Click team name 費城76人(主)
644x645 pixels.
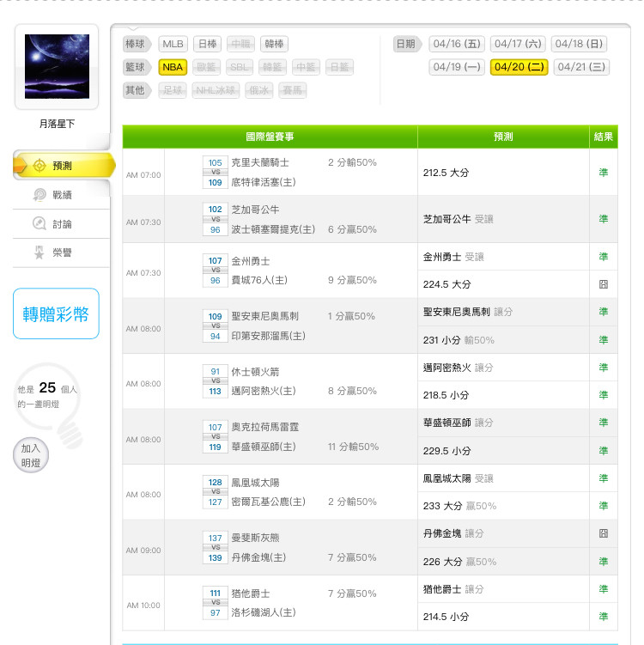[x=259, y=281]
